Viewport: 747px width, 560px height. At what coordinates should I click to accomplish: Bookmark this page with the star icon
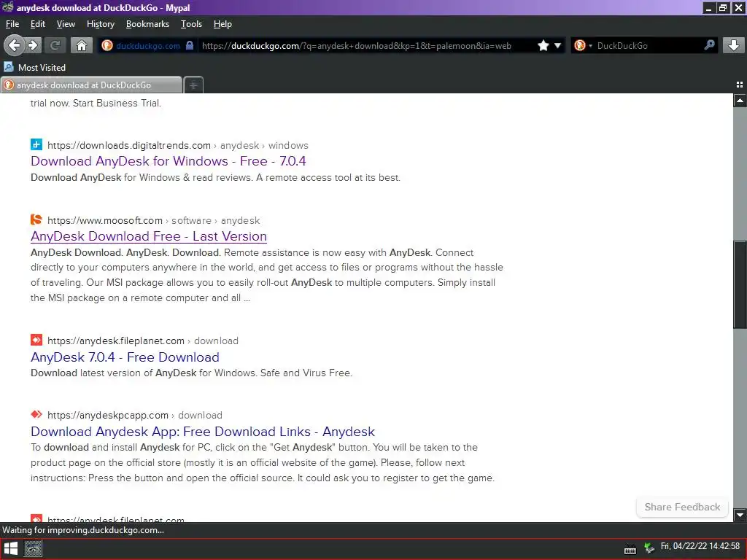[543, 45]
